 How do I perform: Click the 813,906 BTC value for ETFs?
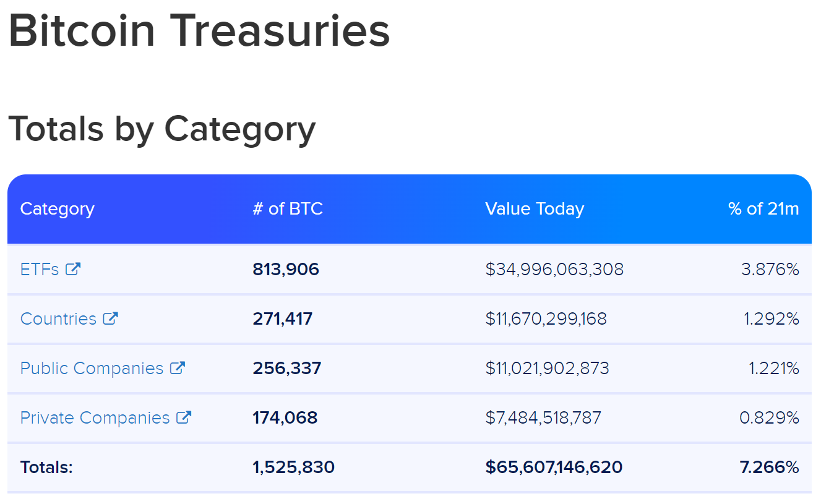tap(286, 268)
